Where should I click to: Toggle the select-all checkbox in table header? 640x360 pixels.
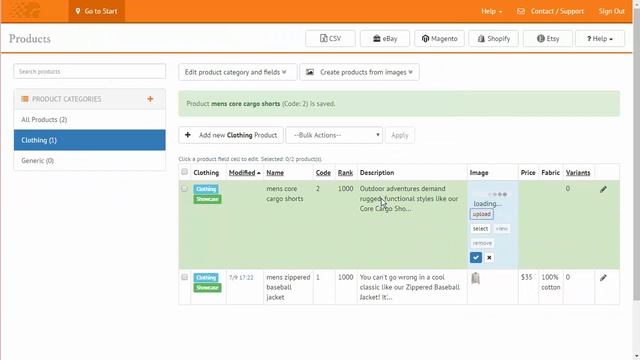click(x=184, y=172)
